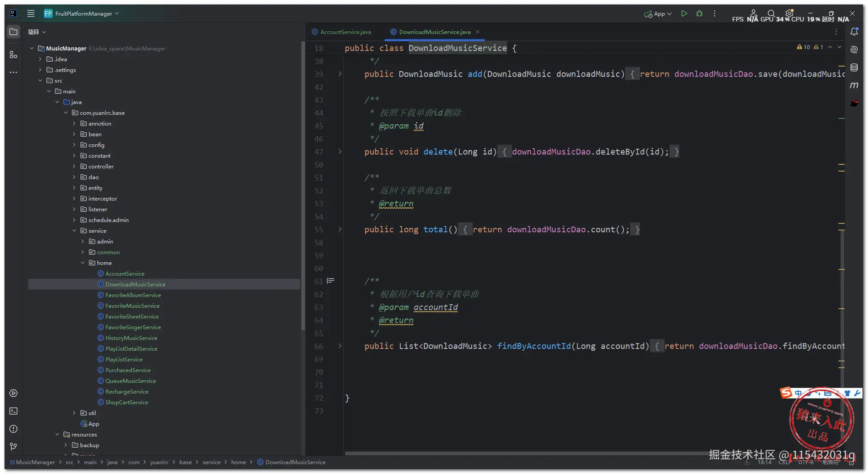Select AccountService class in project tree

pos(164,273)
